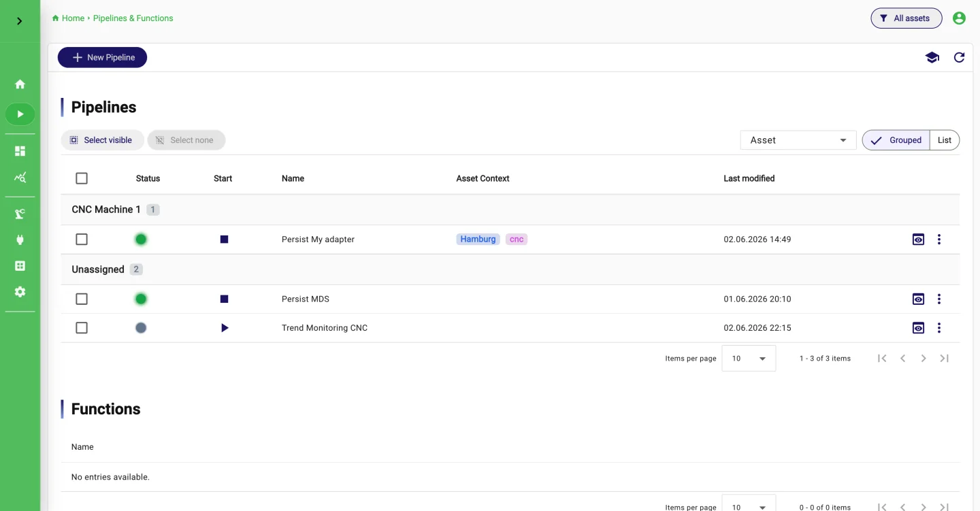Click the Select visible button
Image resolution: width=980 pixels, height=511 pixels.
coord(102,140)
